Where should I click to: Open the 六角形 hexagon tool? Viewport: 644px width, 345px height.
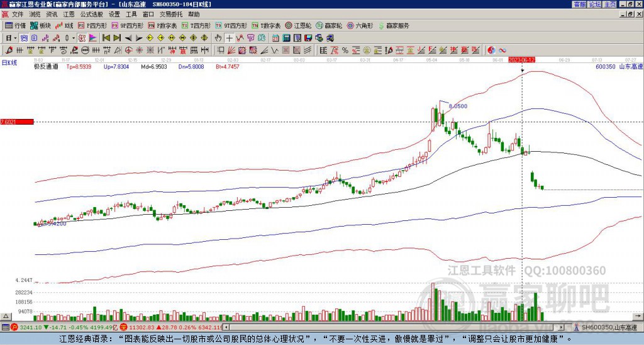[x=360, y=25]
